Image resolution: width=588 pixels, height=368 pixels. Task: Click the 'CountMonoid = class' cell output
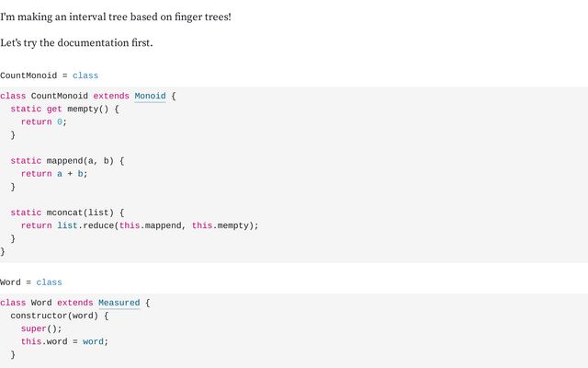coord(49,75)
